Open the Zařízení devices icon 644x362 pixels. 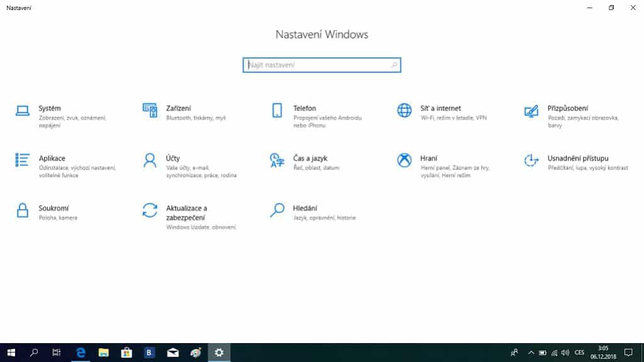pyautogui.click(x=150, y=110)
